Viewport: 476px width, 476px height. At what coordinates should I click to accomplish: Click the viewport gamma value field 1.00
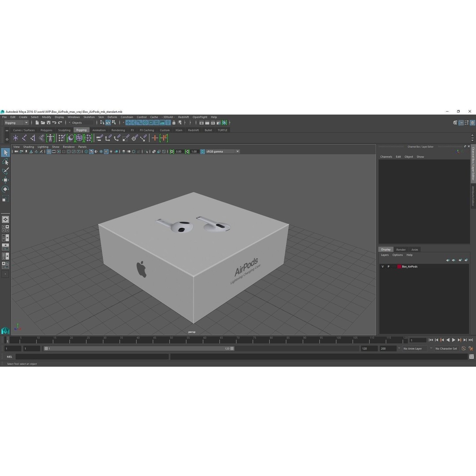pyautogui.click(x=194, y=152)
